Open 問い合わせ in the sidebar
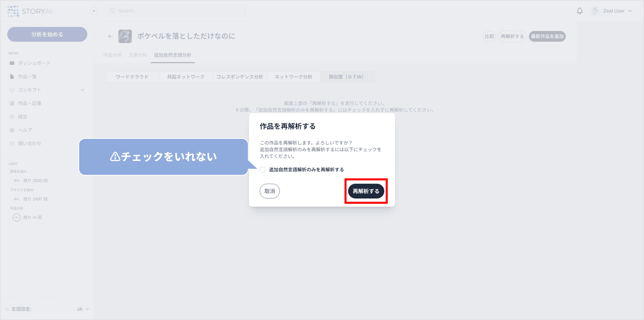This screenshot has width=644, height=320. click(25, 143)
